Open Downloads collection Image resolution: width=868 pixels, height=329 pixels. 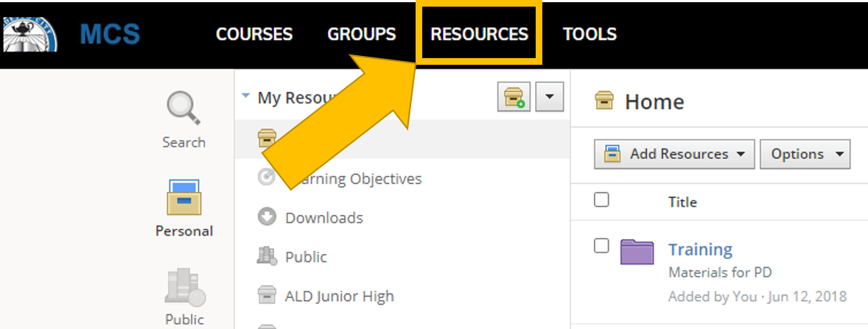click(x=323, y=218)
